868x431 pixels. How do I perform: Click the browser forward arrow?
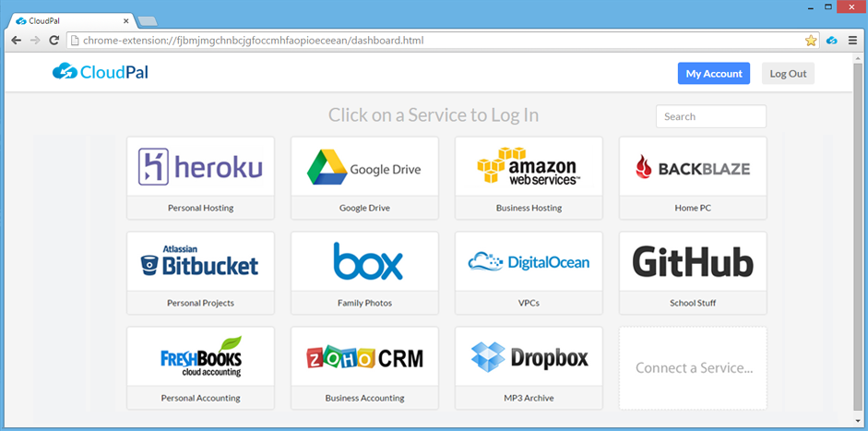click(35, 41)
